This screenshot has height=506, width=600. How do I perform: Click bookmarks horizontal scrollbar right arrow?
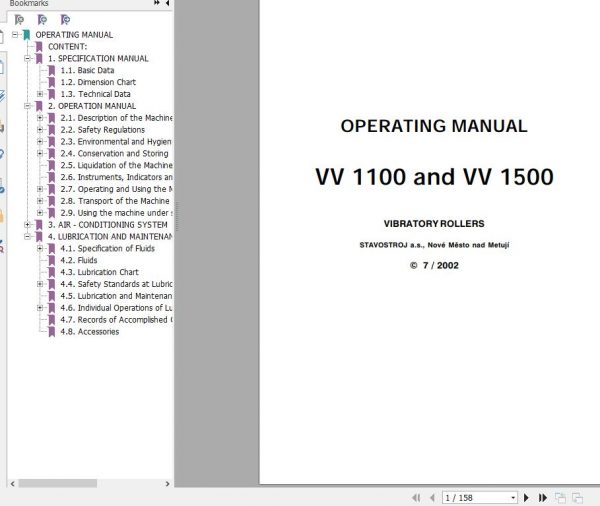click(x=167, y=484)
